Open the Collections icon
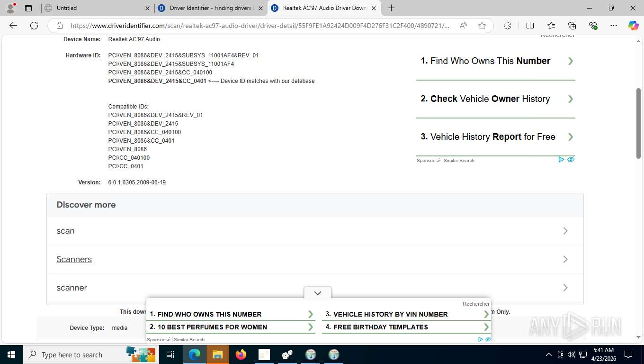Image resolution: width=644 pixels, height=364 pixels. point(572,26)
